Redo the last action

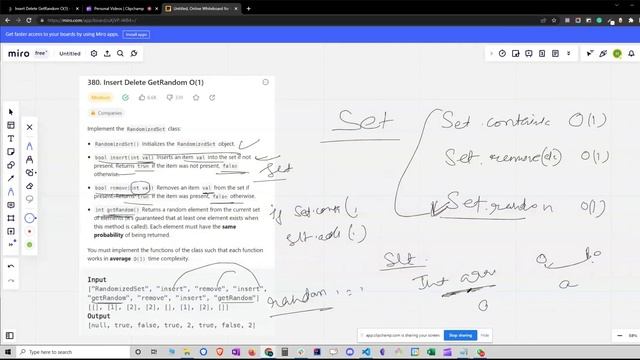pyautogui.click(x=11, y=280)
